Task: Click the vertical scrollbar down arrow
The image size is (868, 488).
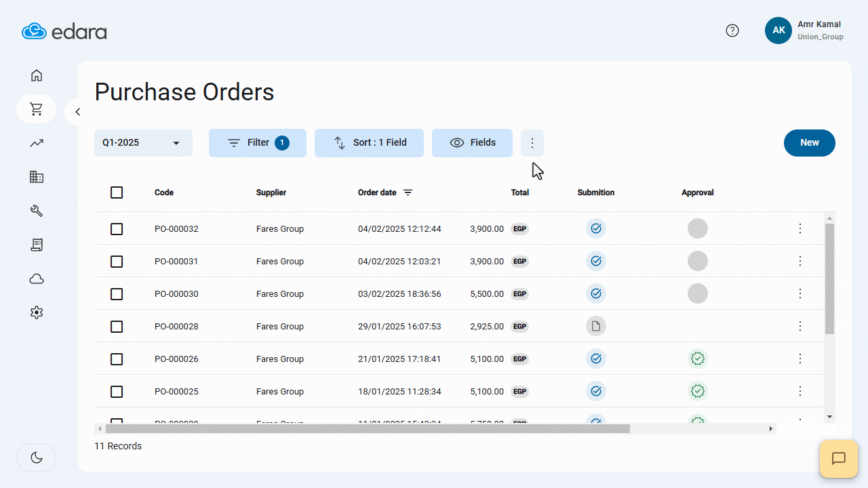Action: coord(829,416)
